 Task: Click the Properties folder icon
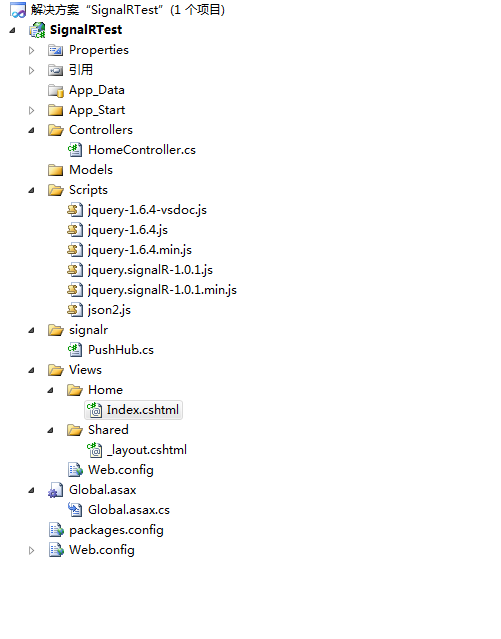coord(55,50)
